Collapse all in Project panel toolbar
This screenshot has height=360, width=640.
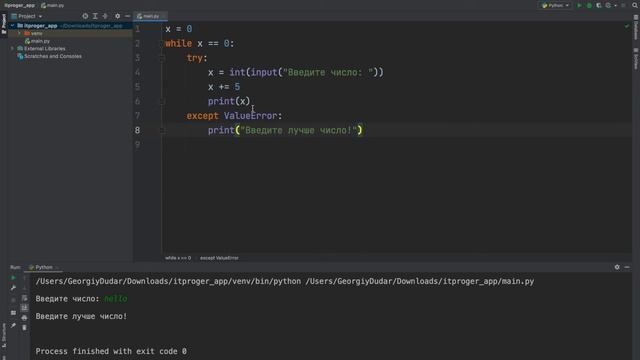(105, 16)
